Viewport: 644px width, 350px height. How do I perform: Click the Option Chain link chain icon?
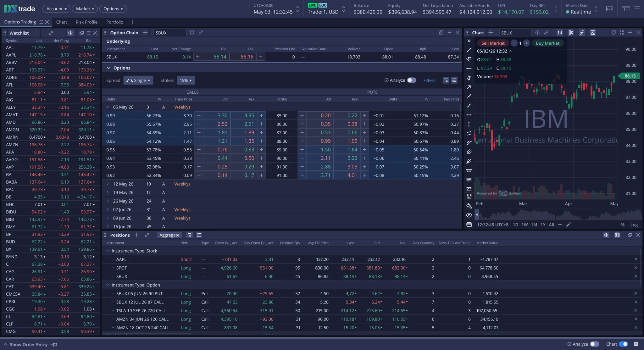tap(201, 32)
